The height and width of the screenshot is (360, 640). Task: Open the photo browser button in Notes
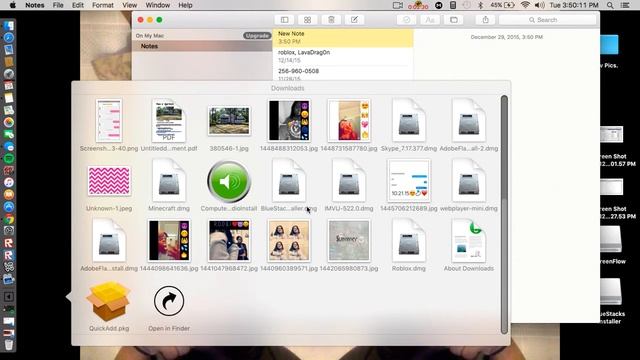[x=453, y=20]
